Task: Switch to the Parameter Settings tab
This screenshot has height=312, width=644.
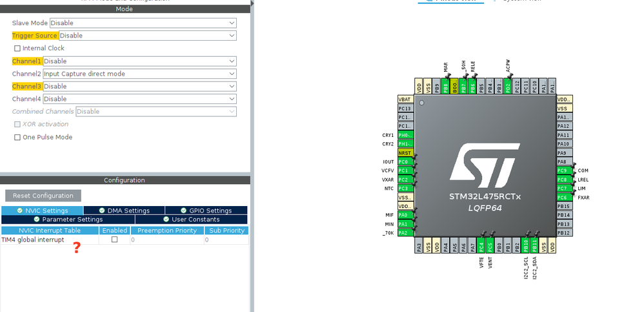Action: pyautogui.click(x=68, y=220)
